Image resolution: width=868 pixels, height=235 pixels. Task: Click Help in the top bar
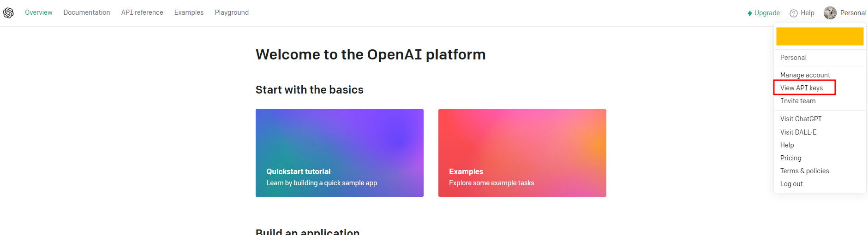802,13
